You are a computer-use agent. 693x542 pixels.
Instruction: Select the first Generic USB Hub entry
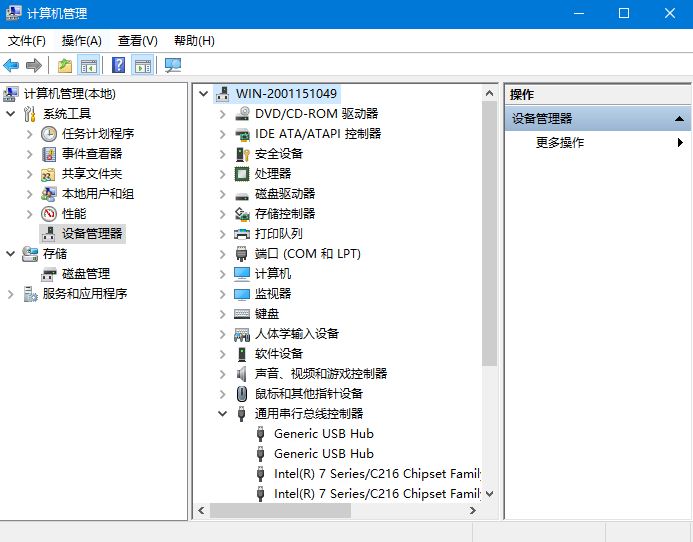pos(324,434)
